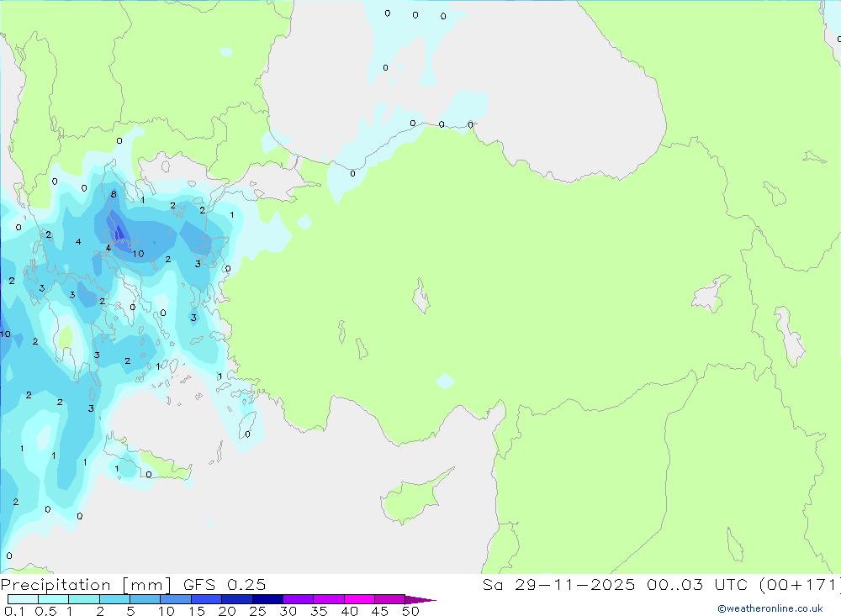Click the 20–25 mm legend color box
841x616 pixels.
[237, 599]
